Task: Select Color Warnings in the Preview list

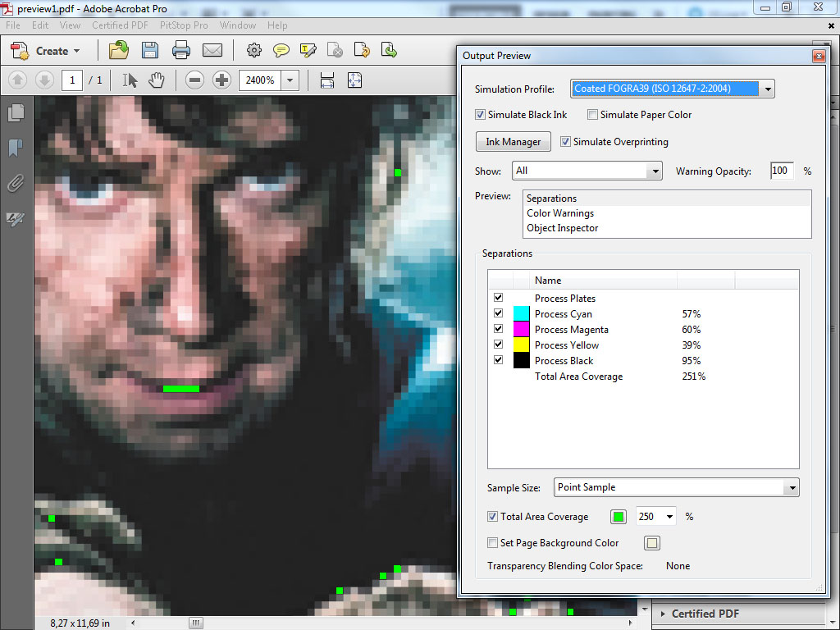Action: click(x=667, y=213)
